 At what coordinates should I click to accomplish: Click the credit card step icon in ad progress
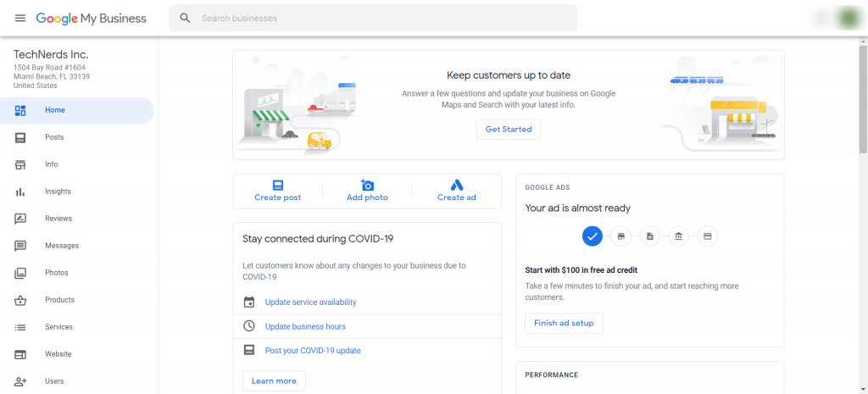point(708,236)
